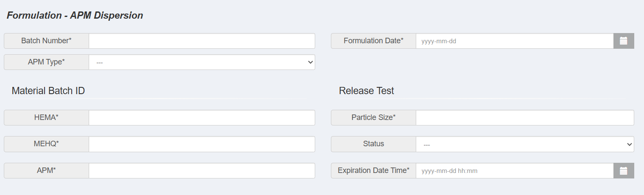Focus the Expiration Date Time text box
This screenshot has width=644, height=195.
pyautogui.click(x=515, y=171)
